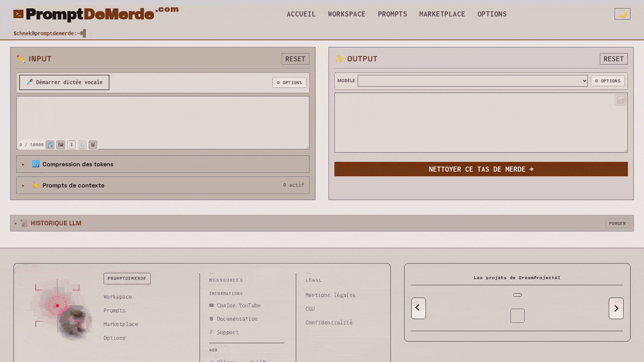The width and height of the screenshot is (644, 362).
Task: Open the ACCUEIL menu item
Action: coord(301,14)
